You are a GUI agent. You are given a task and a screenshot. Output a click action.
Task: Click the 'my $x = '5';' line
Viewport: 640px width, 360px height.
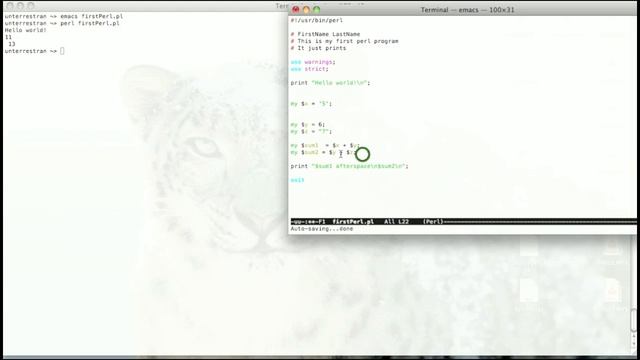pos(311,104)
